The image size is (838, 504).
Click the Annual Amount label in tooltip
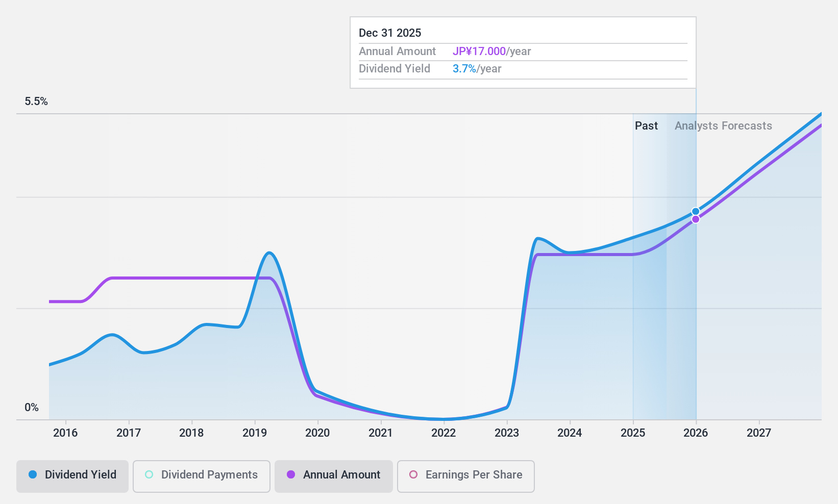click(397, 52)
